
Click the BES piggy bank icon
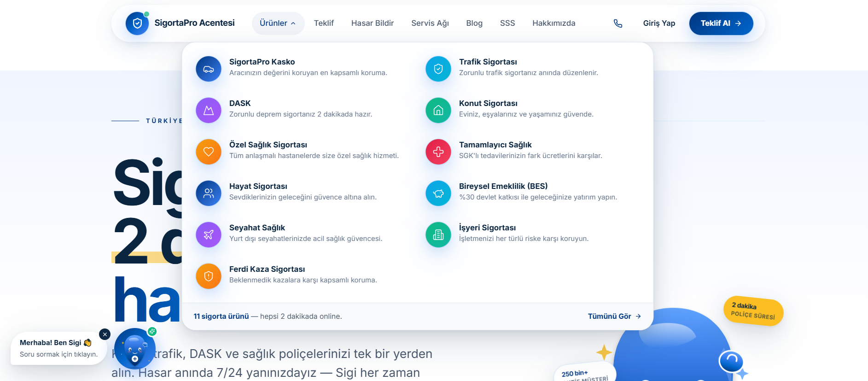click(x=438, y=193)
